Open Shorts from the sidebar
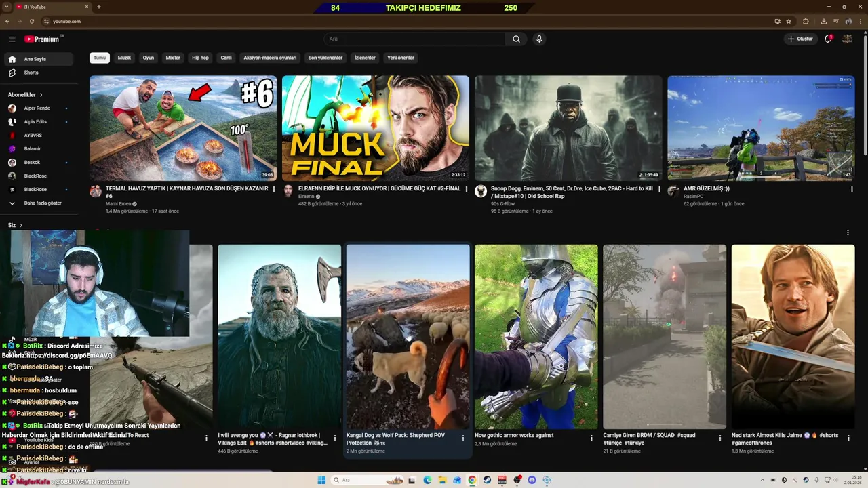The width and height of the screenshot is (868, 488). coord(37,73)
